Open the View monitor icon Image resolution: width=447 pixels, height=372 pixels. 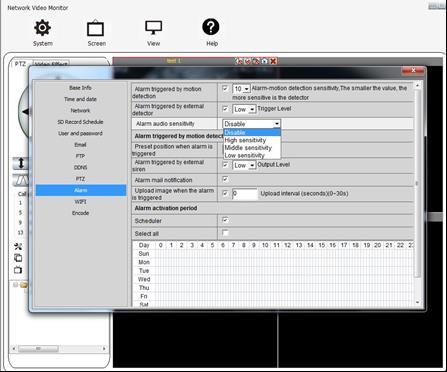tap(153, 27)
